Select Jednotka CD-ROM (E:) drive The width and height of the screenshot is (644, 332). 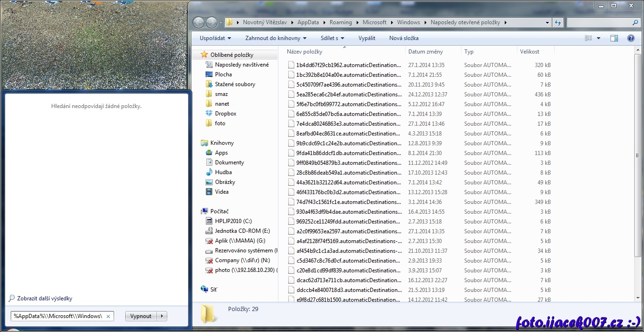(242, 231)
